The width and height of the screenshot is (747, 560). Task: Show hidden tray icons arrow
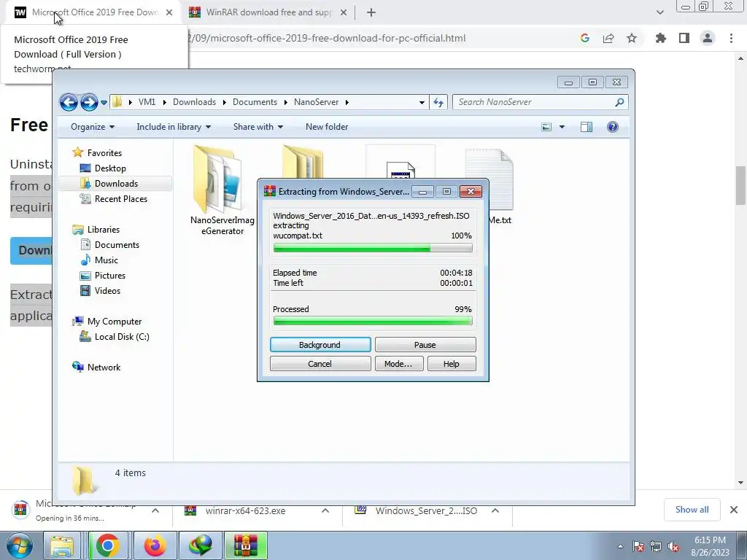click(620, 546)
